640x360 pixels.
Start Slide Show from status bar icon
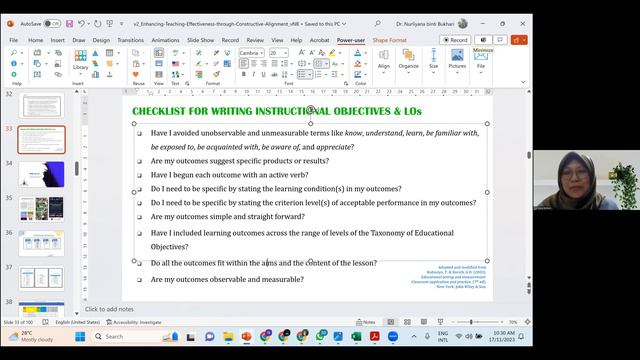pyautogui.click(x=440, y=322)
